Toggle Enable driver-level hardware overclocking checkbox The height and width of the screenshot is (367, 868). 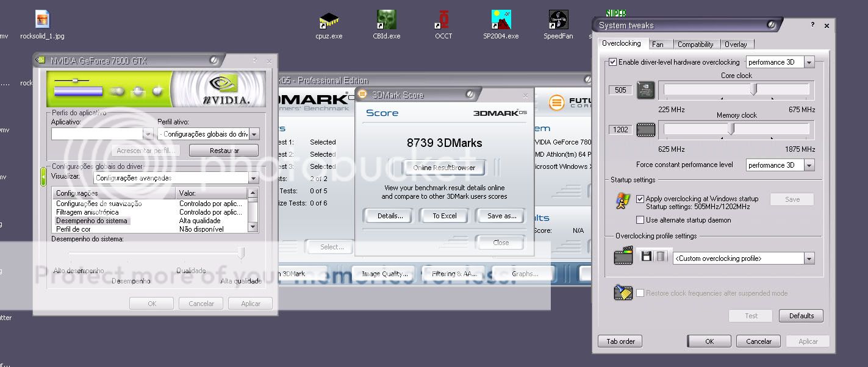[x=613, y=62]
